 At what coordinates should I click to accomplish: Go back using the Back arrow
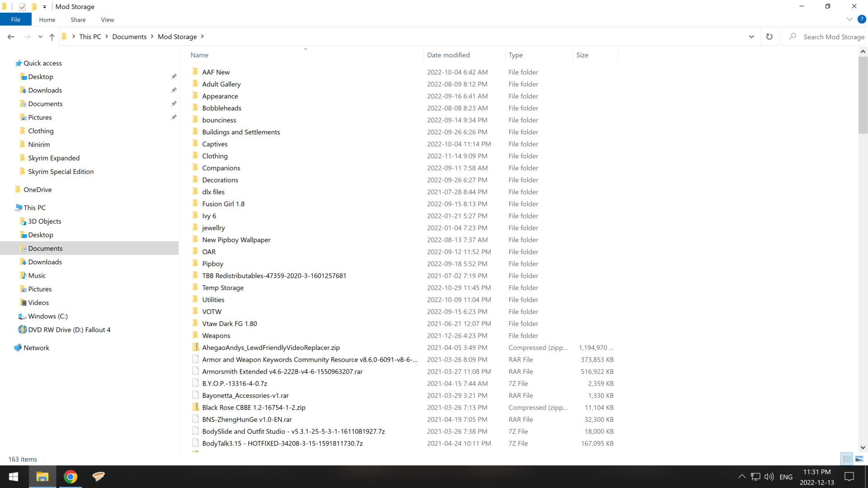[11, 37]
